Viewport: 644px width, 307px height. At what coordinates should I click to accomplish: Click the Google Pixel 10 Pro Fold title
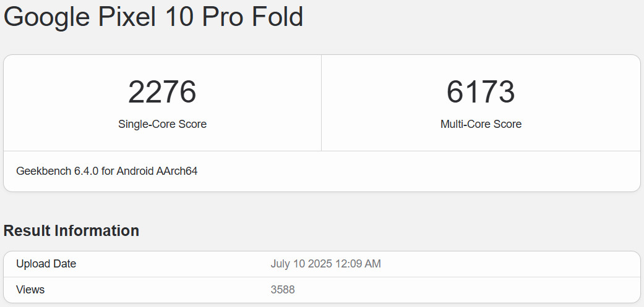153,17
